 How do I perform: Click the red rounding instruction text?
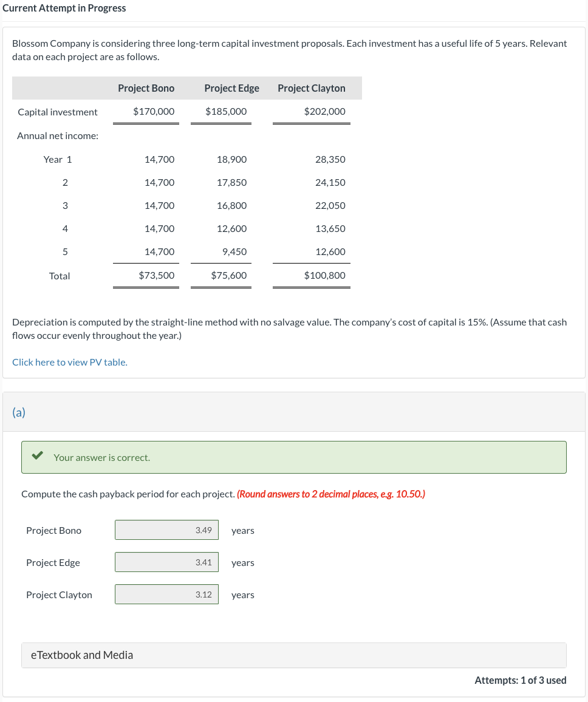(331, 494)
